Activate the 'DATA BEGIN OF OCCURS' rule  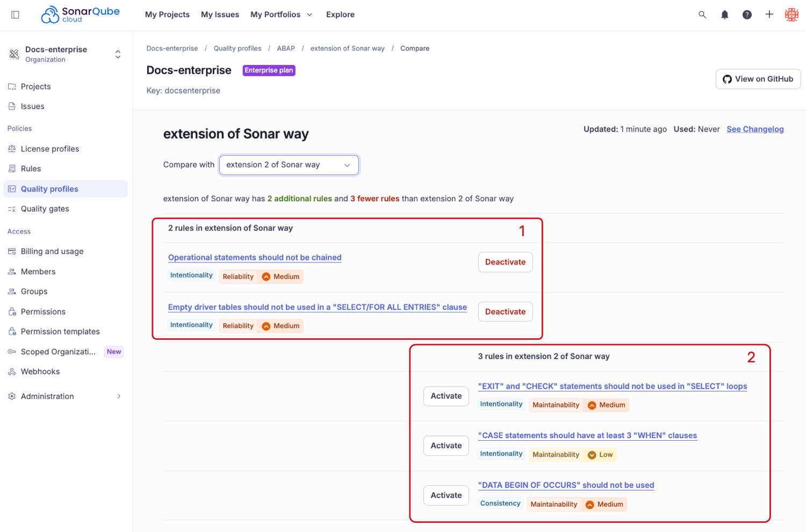445,495
